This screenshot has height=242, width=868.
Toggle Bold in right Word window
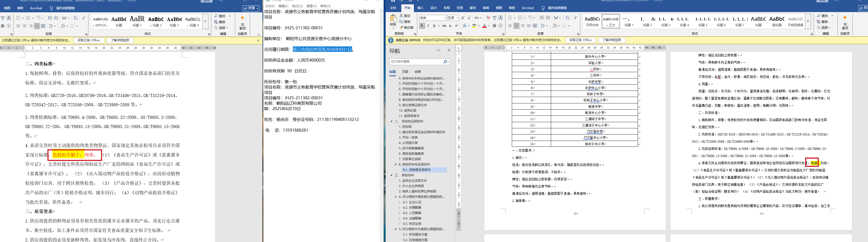click(x=422, y=26)
